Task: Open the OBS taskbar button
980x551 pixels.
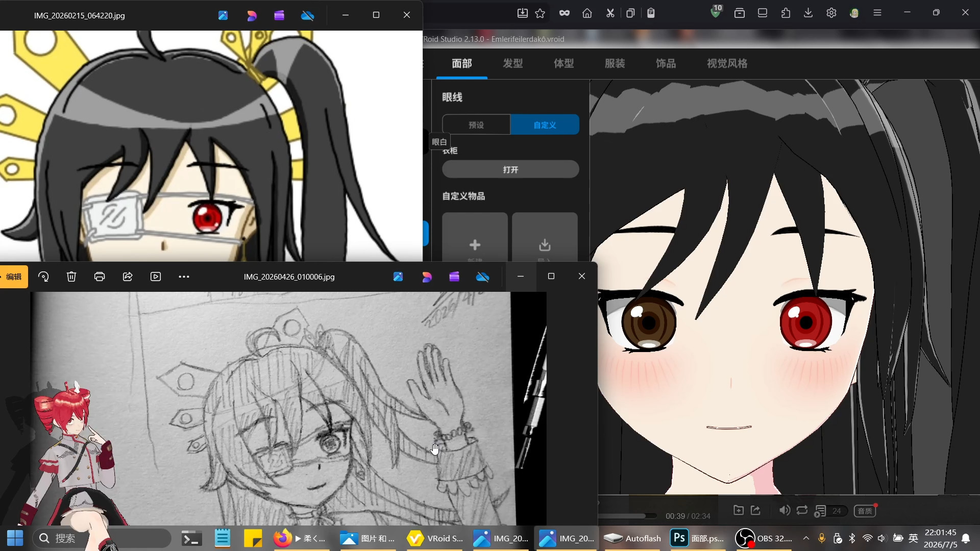Action: click(x=764, y=538)
